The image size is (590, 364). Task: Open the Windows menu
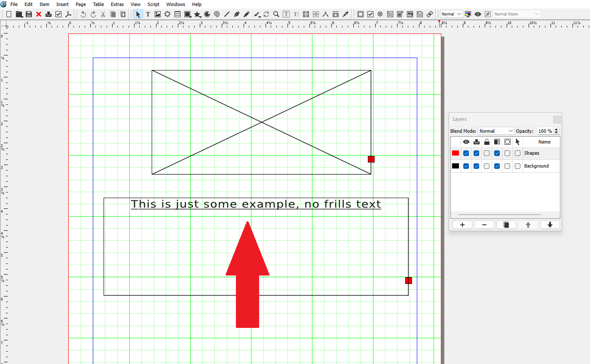pyautogui.click(x=176, y=4)
